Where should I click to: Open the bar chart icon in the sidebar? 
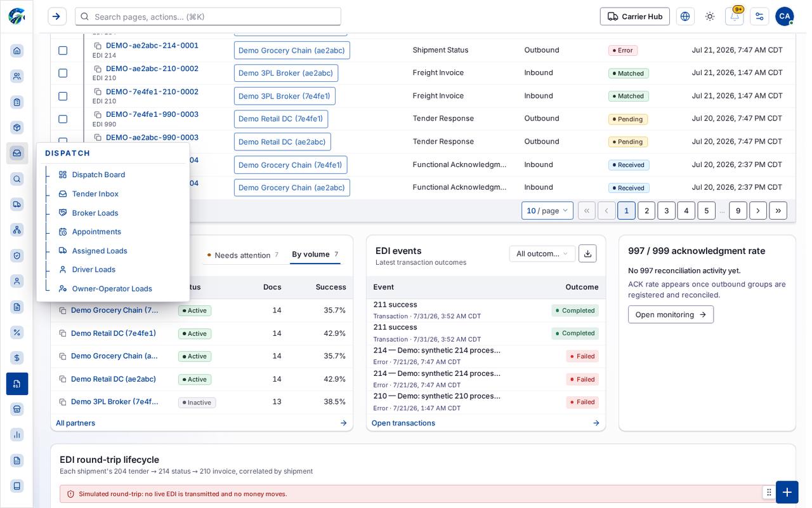pyautogui.click(x=17, y=434)
